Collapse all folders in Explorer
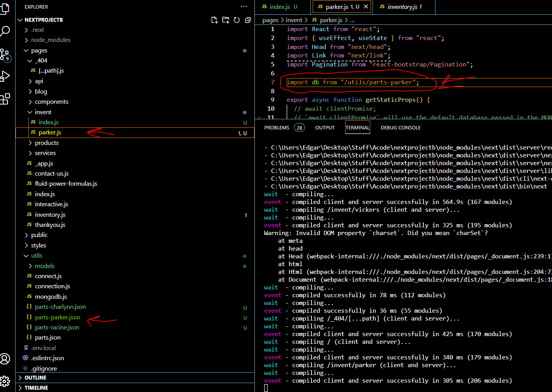The height and width of the screenshot is (392, 552). pyautogui.click(x=248, y=20)
